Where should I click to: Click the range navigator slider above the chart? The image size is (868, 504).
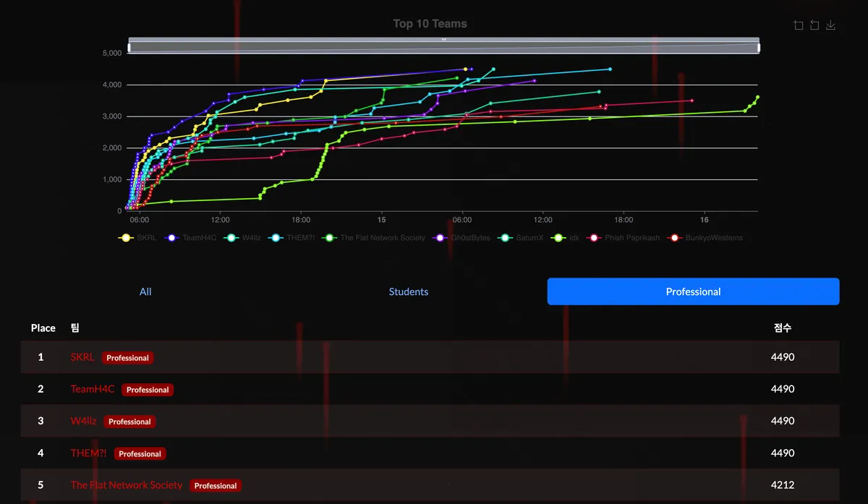coord(443,46)
